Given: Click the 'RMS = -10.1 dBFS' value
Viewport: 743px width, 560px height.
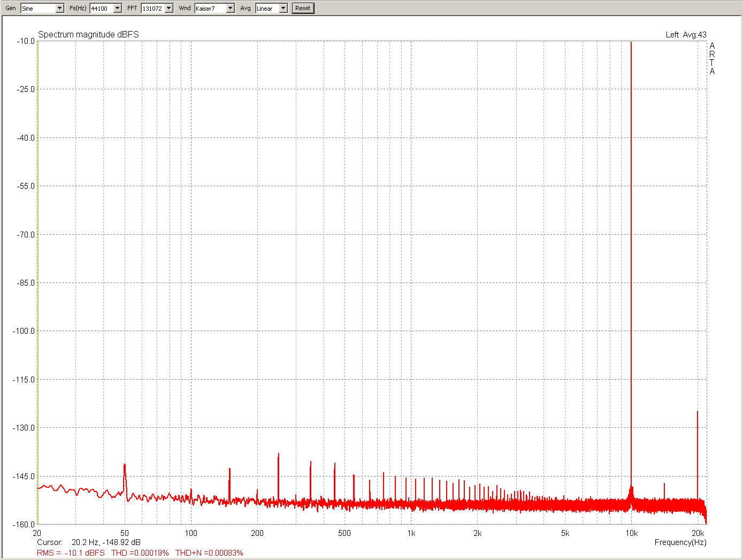Looking at the screenshot, I should coord(71,553).
